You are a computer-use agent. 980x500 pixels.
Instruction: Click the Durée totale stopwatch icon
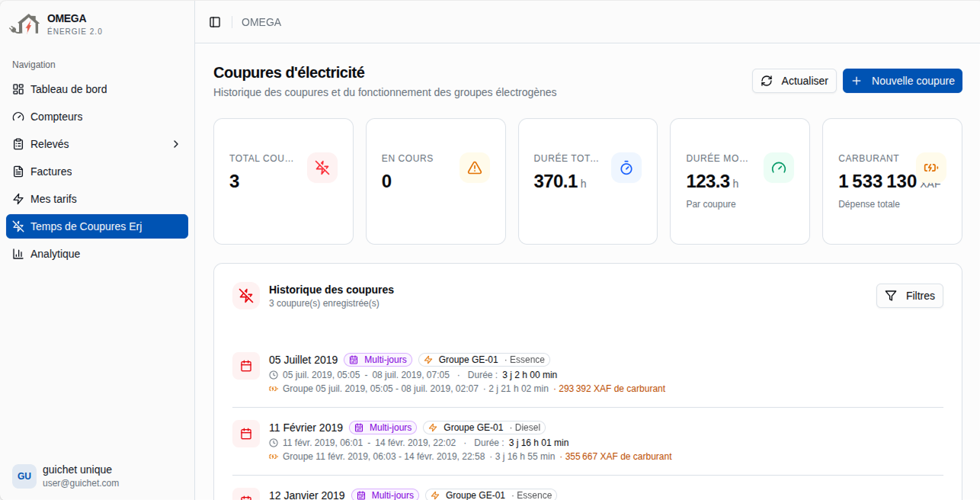626,168
